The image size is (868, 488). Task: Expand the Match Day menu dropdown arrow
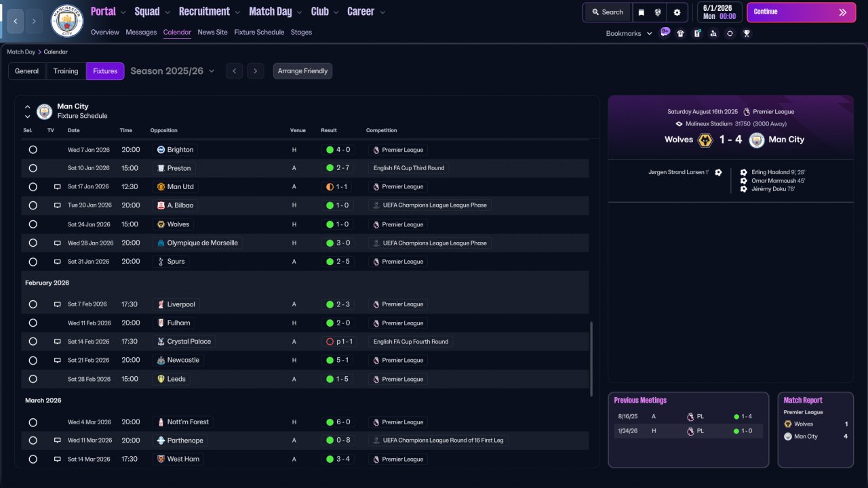[299, 12]
